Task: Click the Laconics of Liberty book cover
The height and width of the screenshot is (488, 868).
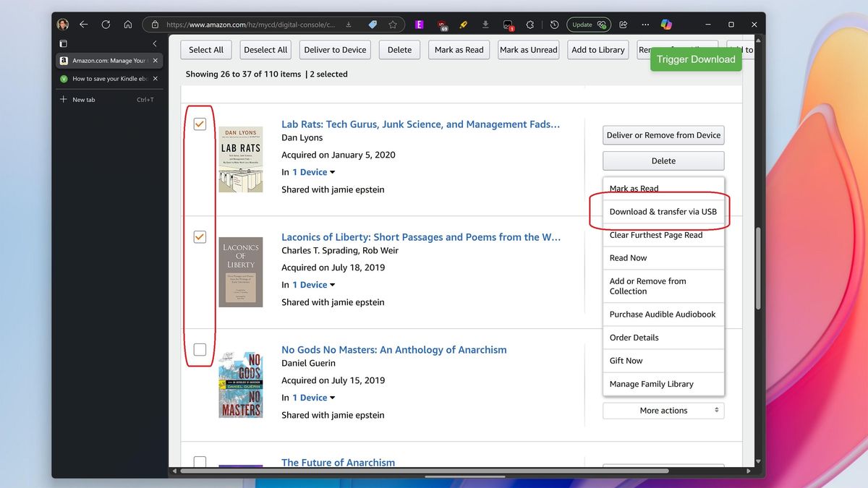Action: [x=241, y=272]
